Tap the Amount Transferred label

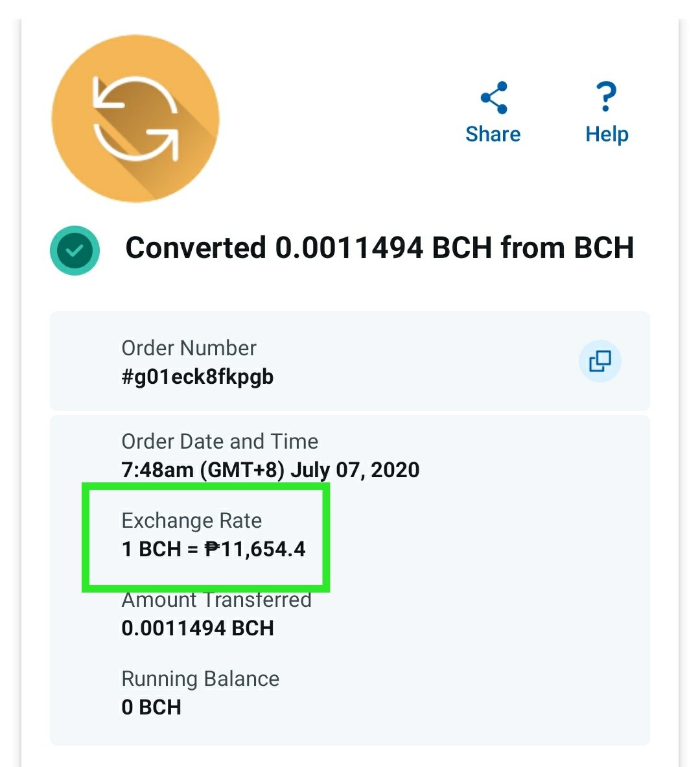tap(216, 600)
